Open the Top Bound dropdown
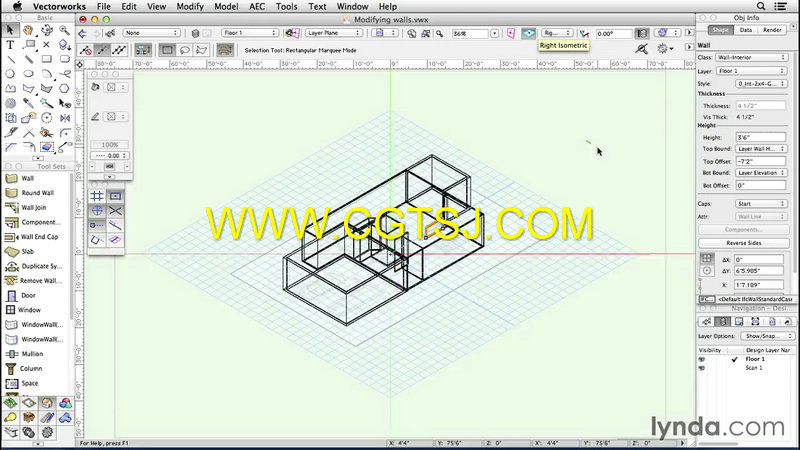This screenshot has height=450, width=800. [761, 148]
